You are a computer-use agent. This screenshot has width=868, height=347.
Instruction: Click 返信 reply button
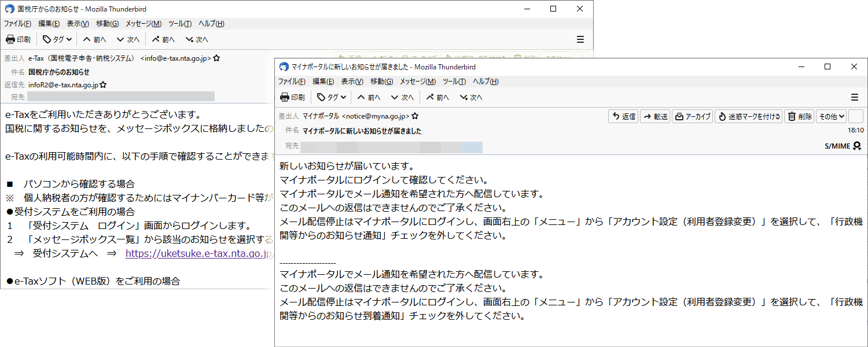tap(623, 116)
